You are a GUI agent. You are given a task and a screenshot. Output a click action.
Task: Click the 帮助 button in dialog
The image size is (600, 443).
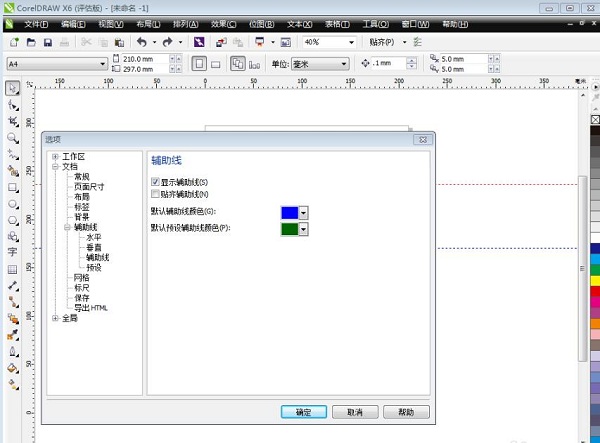406,412
